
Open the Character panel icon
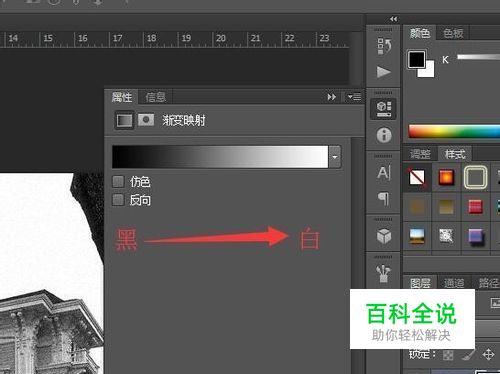click(384, 173)
